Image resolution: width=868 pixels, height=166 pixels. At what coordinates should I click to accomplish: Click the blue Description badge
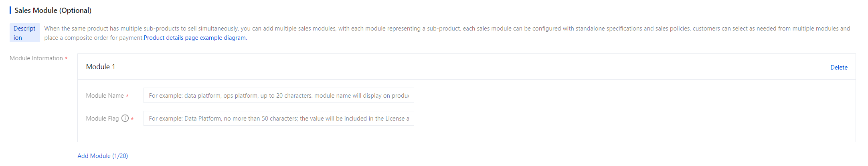point(24,33)
